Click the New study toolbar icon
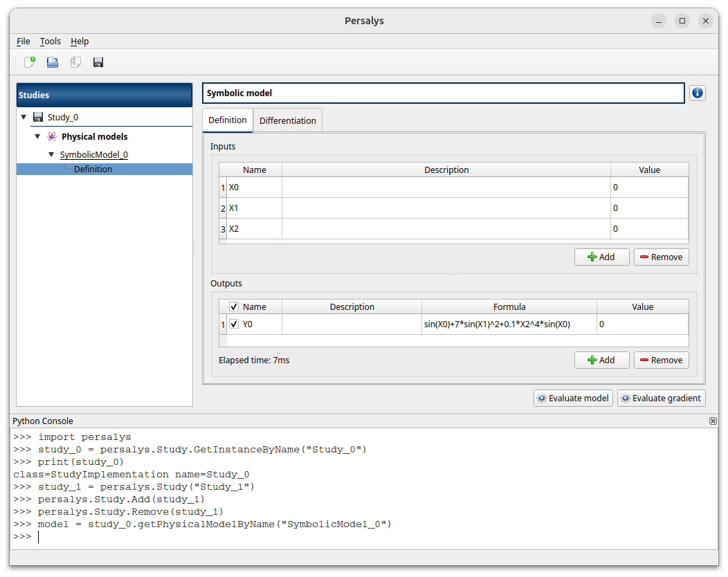This screenshot has height=577, width=728. coord(30,62)
